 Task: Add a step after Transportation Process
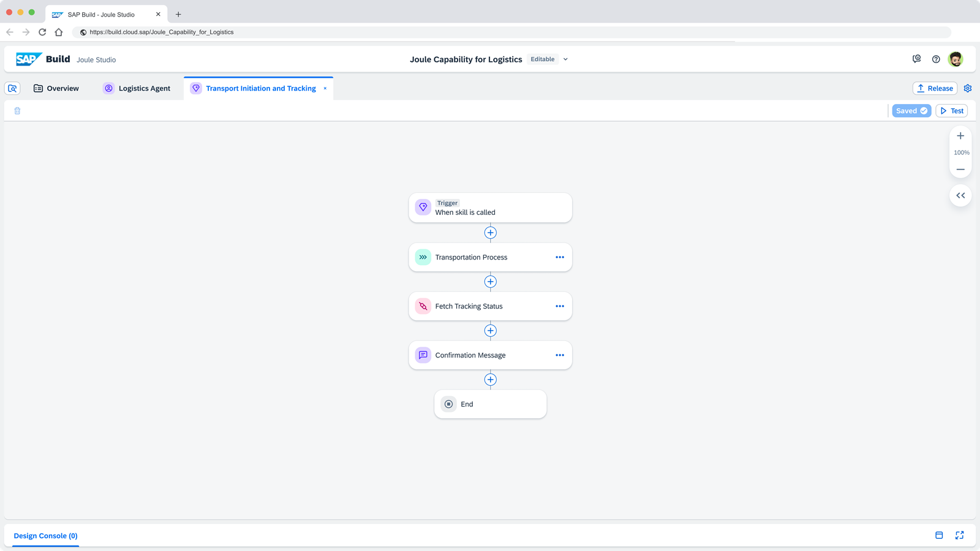(491, 282)
